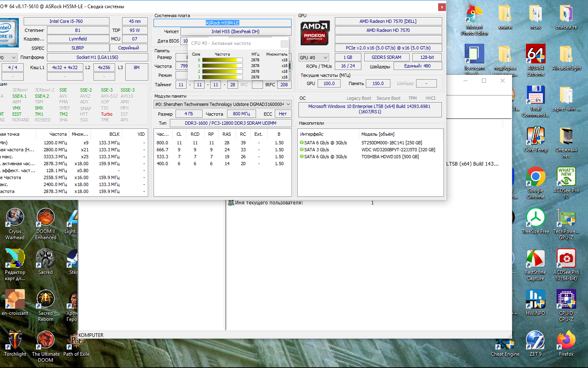Launch Path of Exile shortcut
This screenshot has height=368, width=588.
pyautogui.click(x=76, y=344)
